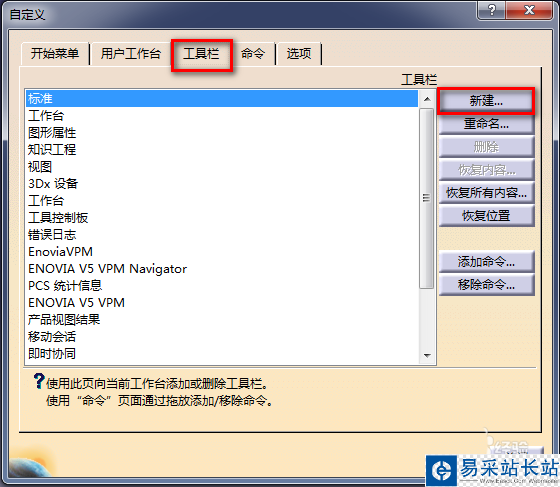Click the greyed-out 恢复内容... button

pos(486,170)
